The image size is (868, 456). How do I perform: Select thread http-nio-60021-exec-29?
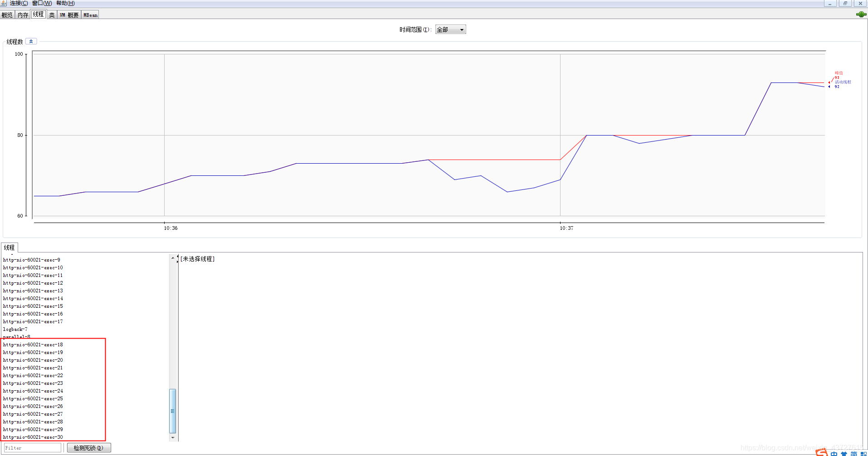(33, 430)
